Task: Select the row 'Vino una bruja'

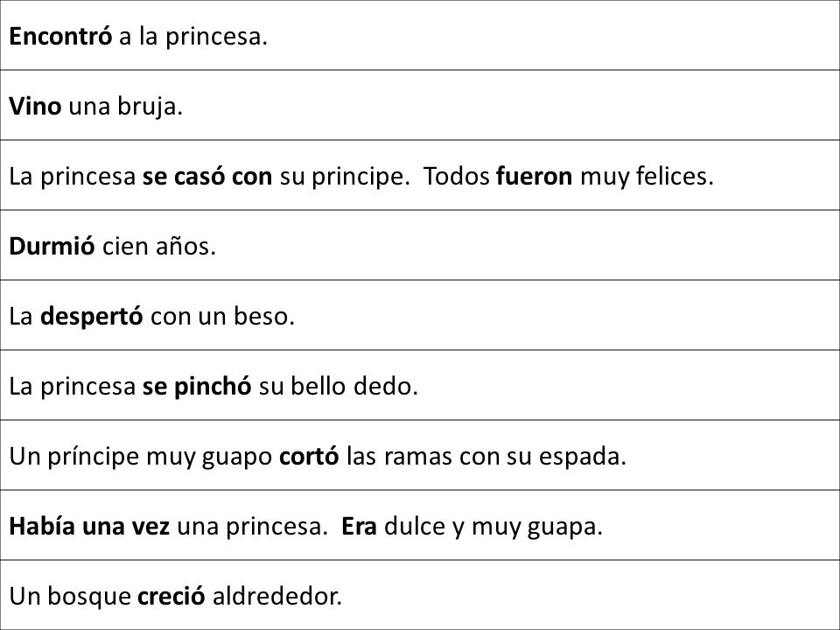Action: 420,105
